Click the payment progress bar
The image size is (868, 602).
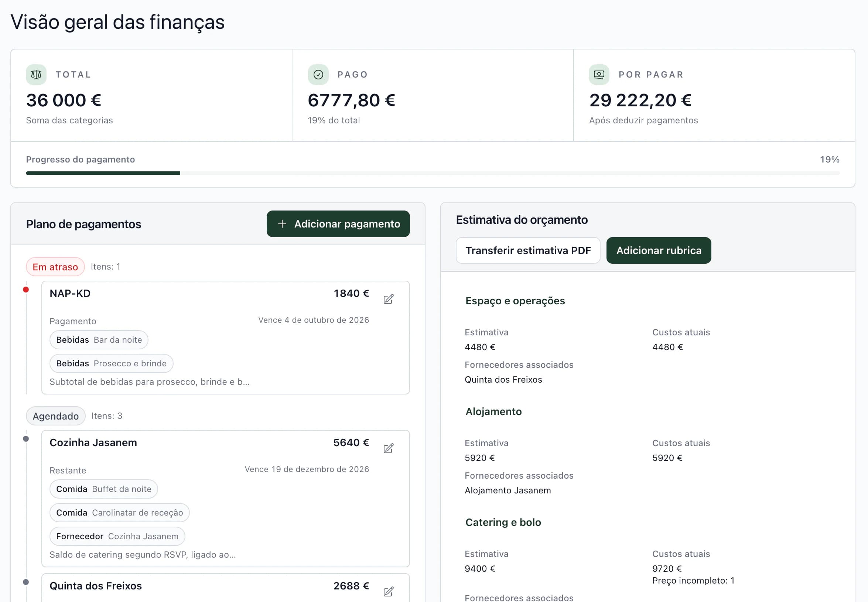pos(433,173)
